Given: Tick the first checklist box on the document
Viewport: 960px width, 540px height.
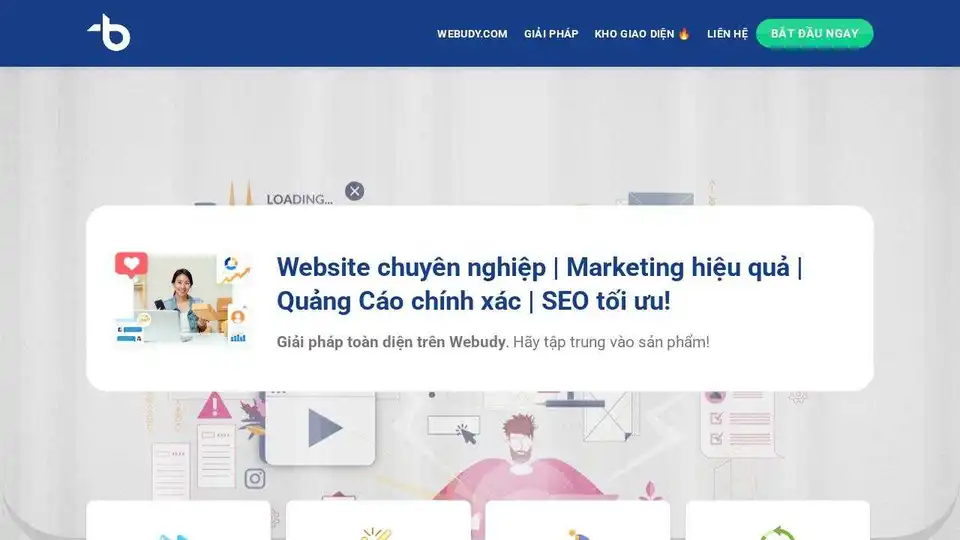Looking at the screenshot, I should coord(716,418).
